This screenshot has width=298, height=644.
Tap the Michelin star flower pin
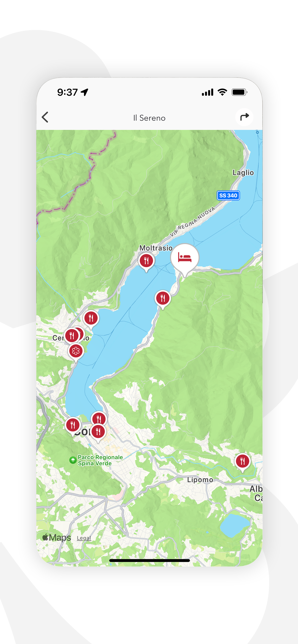click(76, 351)
